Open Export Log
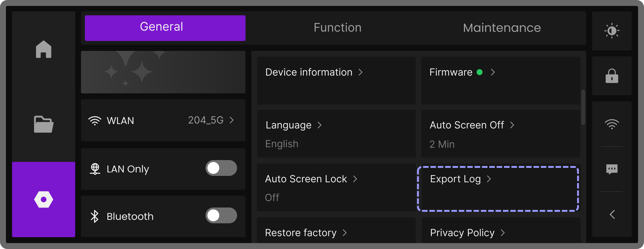The height and width of the screenshot is (249, 644). click(498, 188)
